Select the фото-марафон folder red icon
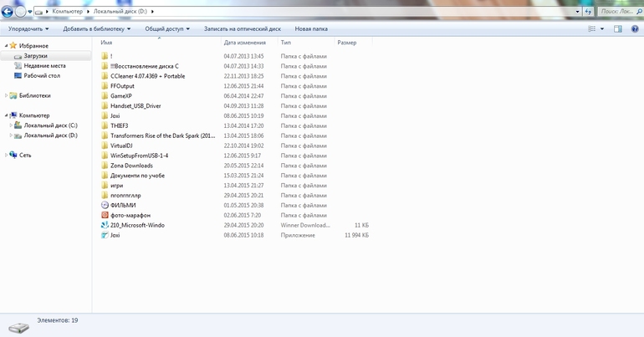 (x=105, y=215)
